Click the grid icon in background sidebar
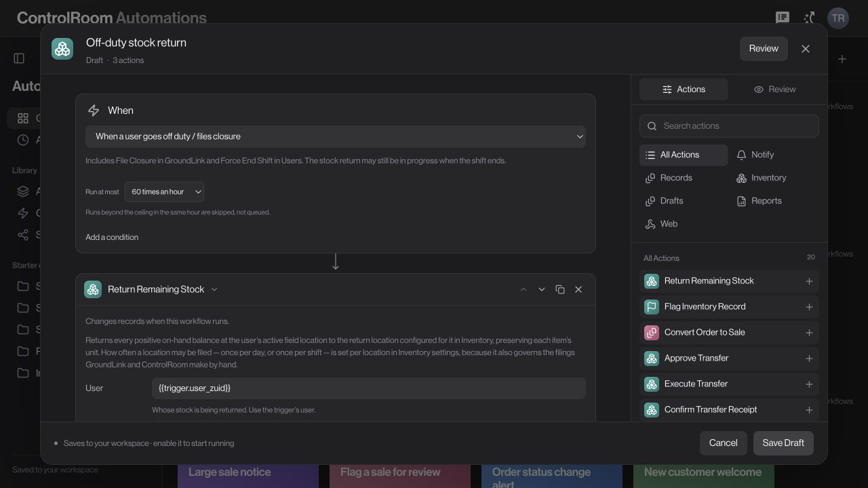This screenshot has height=488, width=868. 23,119
